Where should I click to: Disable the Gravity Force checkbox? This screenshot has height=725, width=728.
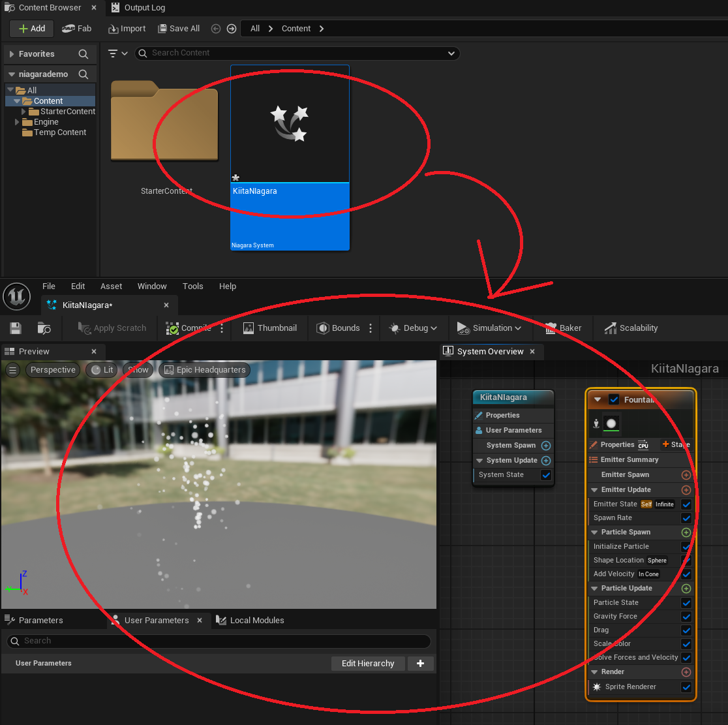pyautogui.click(x=686, y=616)
